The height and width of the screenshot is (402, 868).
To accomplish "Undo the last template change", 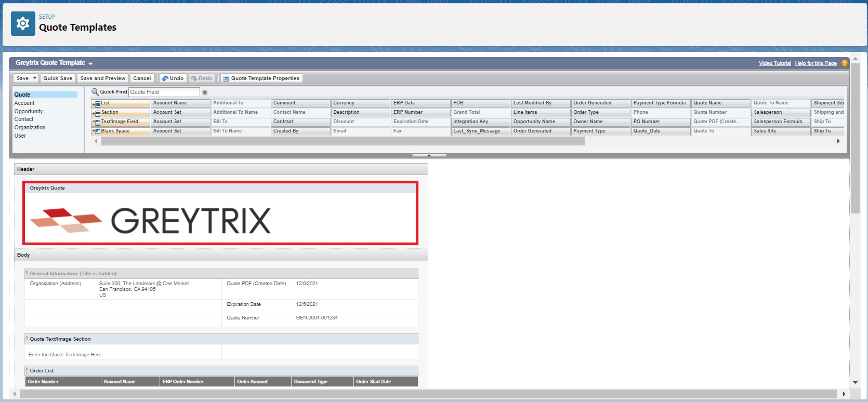I will point(173,78).
